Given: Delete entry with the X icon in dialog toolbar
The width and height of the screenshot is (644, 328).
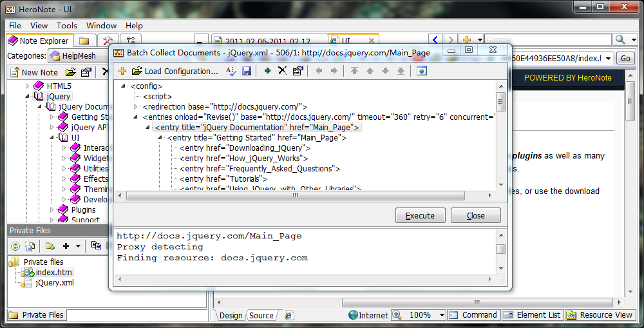Looking at the screenshot, I should [282, 71].
